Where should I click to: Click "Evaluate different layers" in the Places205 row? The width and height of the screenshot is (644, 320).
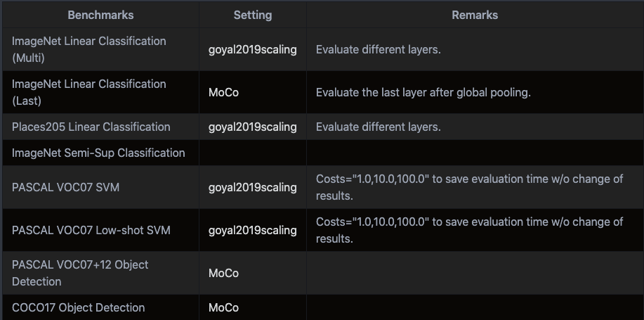click(x=379, y=127)
